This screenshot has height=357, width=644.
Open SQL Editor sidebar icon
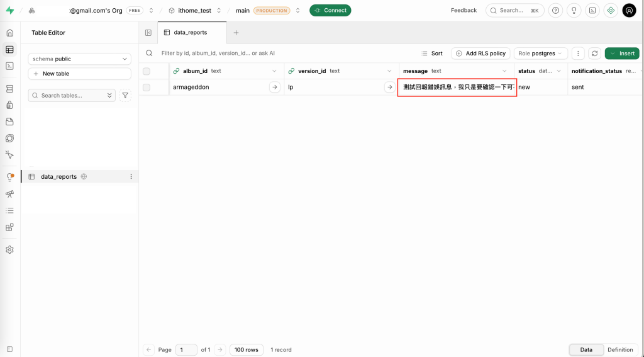tap(10, 66)
